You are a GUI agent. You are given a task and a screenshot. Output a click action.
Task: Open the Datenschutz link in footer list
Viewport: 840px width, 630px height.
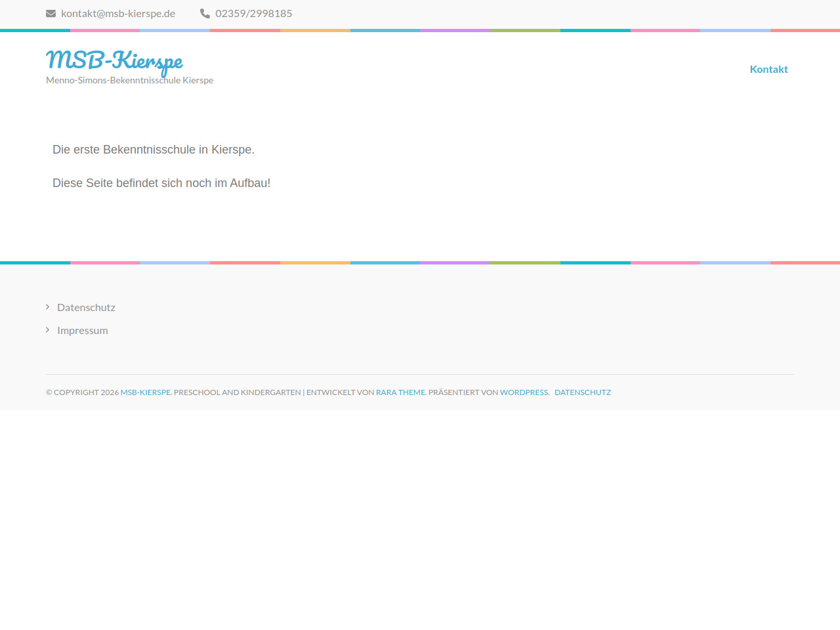86,307
